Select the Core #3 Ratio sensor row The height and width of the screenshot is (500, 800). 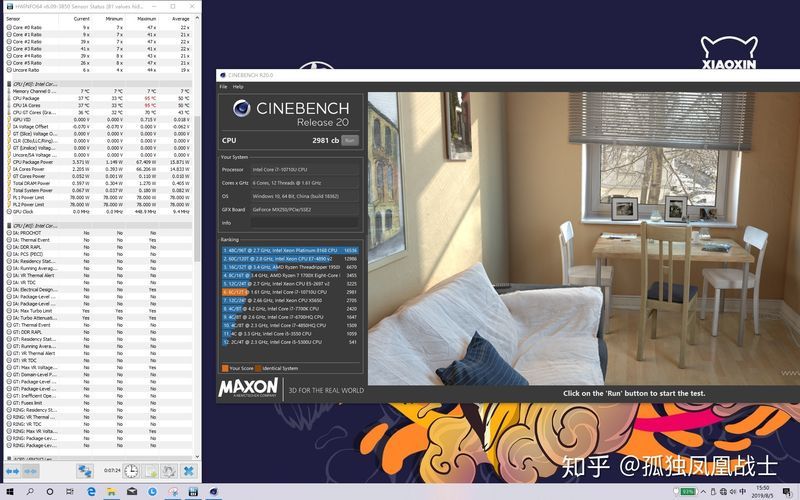point(98,49)
